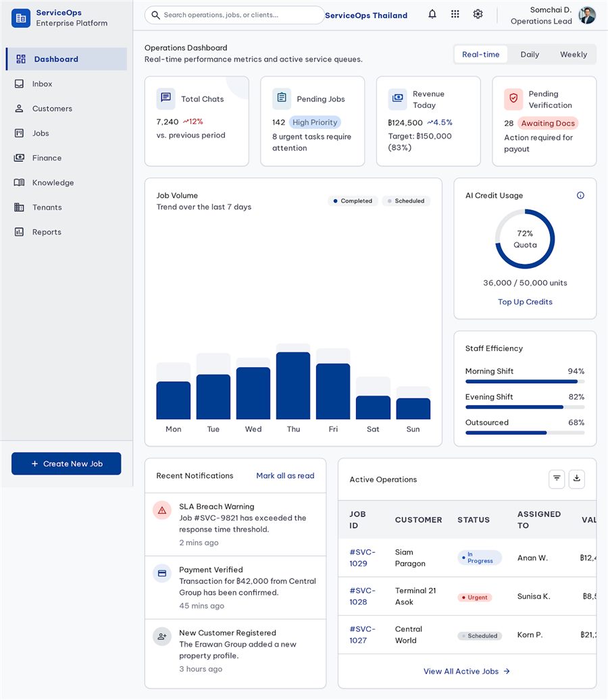The width and height of the screenshot is (608, 700).
Task: Toggle the Scheduled legend chip
Action: coord(406,201)
